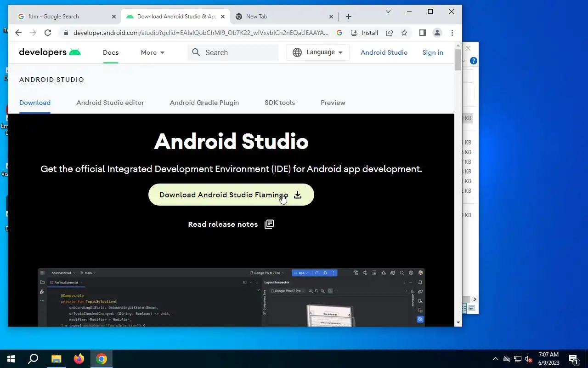Share this page via share icon
The height and width of the screenshot is (368, 588).
pos(390,33)
